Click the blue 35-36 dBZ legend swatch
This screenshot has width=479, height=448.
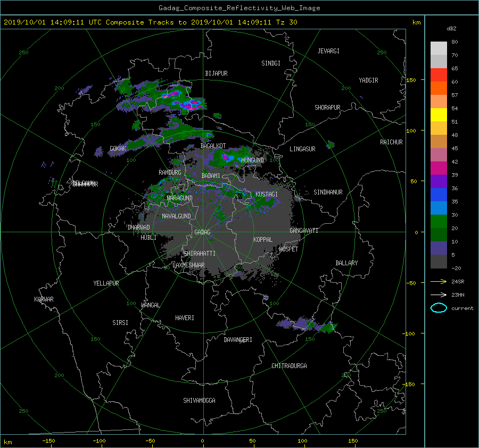(x=439, y=194)
